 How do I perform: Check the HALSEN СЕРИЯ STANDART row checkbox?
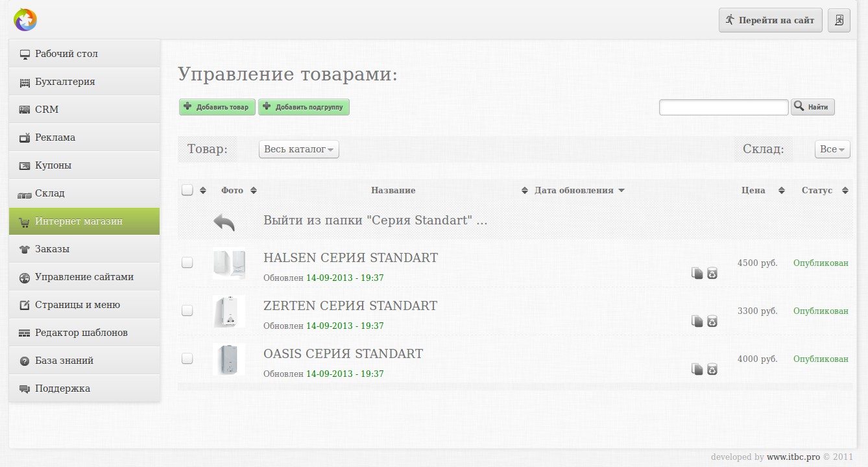tap(187, 263)
